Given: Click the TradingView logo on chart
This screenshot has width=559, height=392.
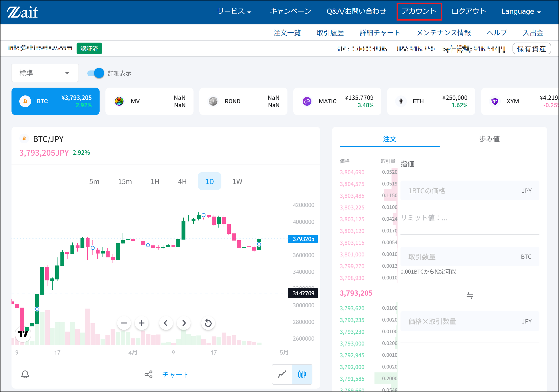Looking at the screenshot, I should click(23, 334).
